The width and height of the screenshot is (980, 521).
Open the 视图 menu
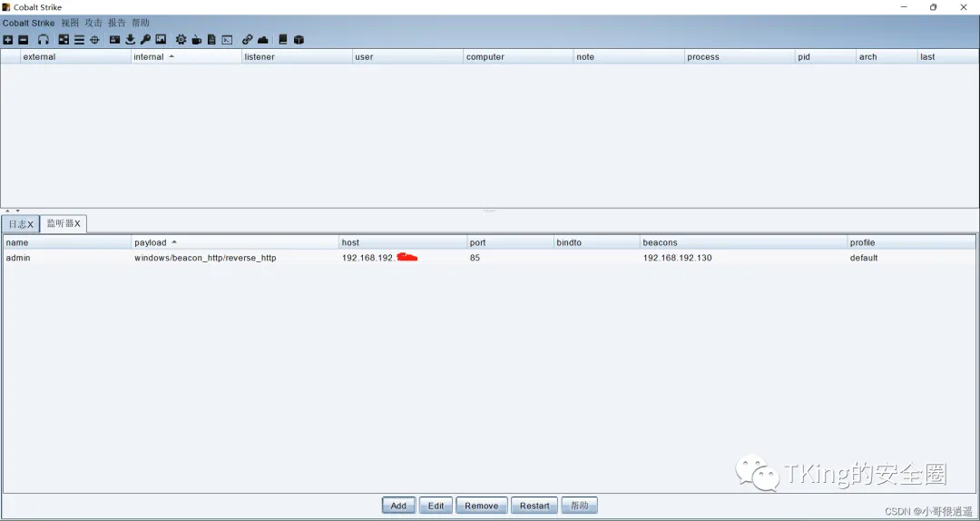tap(70, 23)
